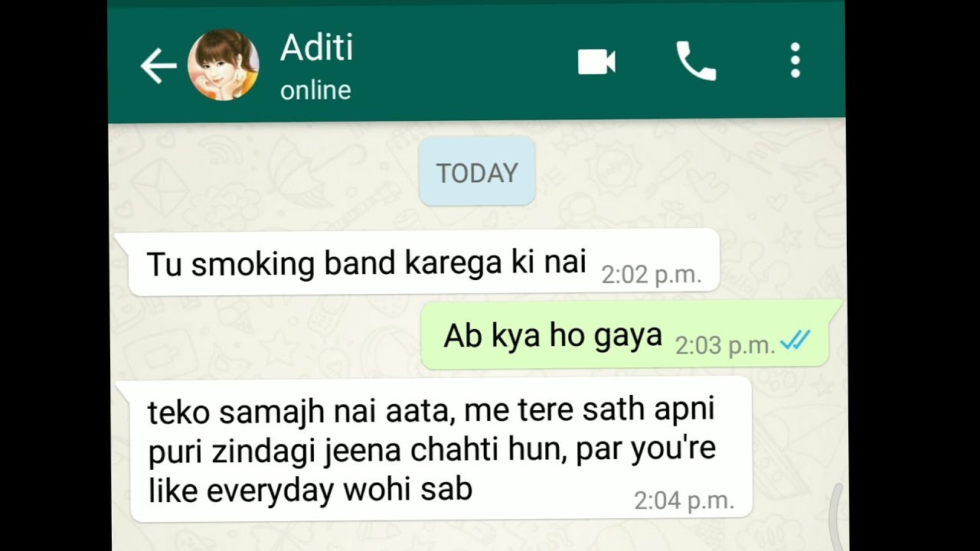Tap the online status text
Screen dimensions: 980x551
[x=315, y=90]
